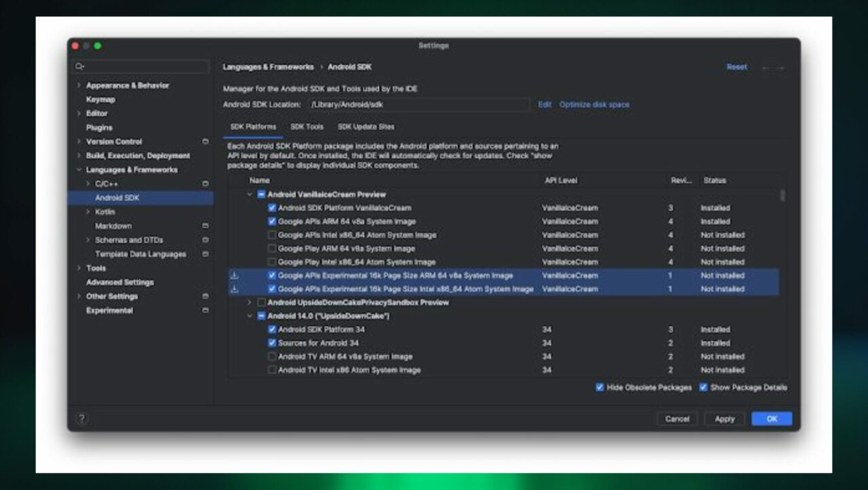The image size is (868, 490).
Task: Check Google Play Intel x86_64 Atom System Image
Action: point(272,262)
